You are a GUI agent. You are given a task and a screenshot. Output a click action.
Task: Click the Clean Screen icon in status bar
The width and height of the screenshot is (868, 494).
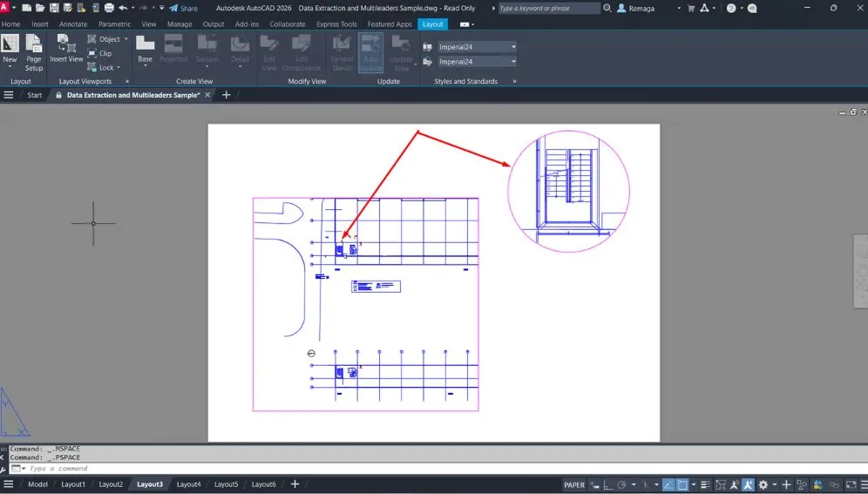[851, 484]
